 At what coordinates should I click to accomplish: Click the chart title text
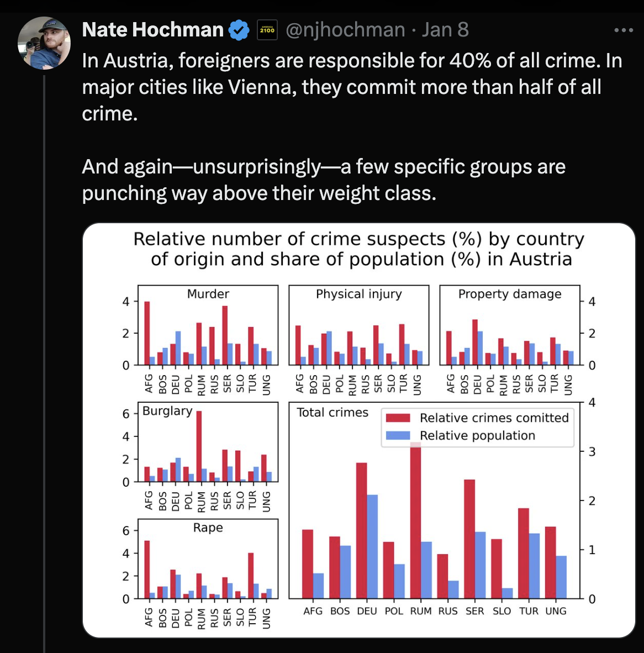point(359,249)
